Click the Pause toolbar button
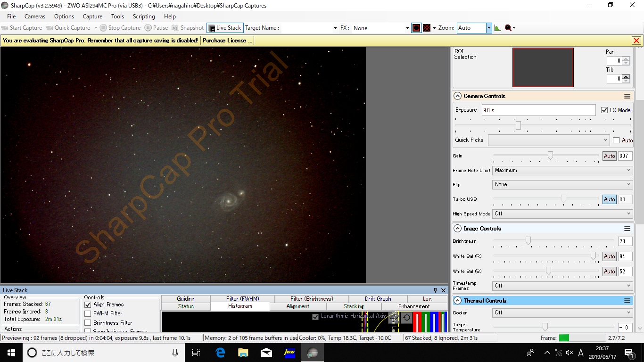The width and height of the screenshot is (644, 362). (156, 28)
